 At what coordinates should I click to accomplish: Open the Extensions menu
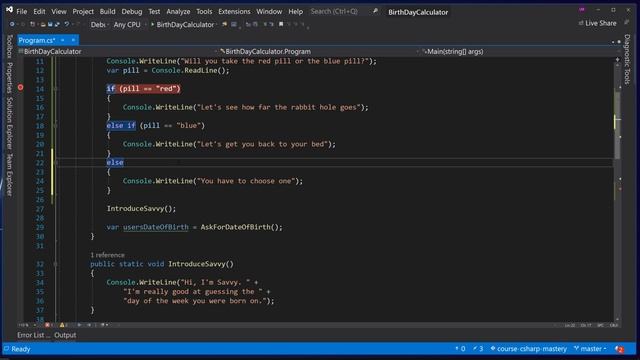234,11
